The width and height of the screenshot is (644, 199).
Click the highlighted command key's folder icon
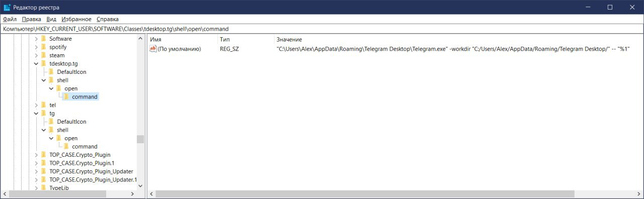click(66, 96)
